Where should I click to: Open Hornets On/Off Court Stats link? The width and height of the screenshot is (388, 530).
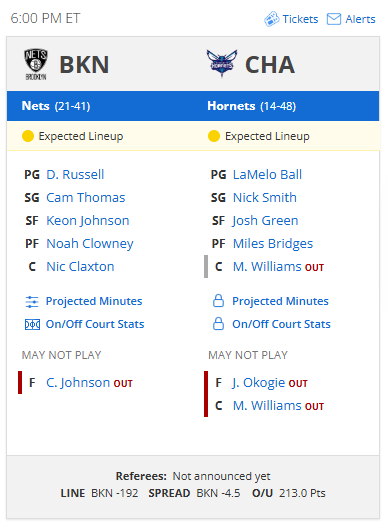[281, 324]
